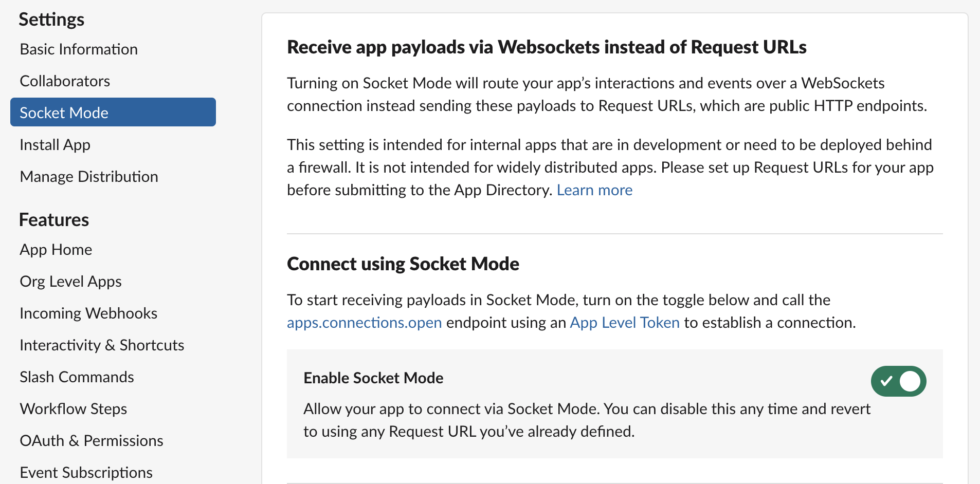
Task: Open Basic Information settings
Action: [78, 49]
